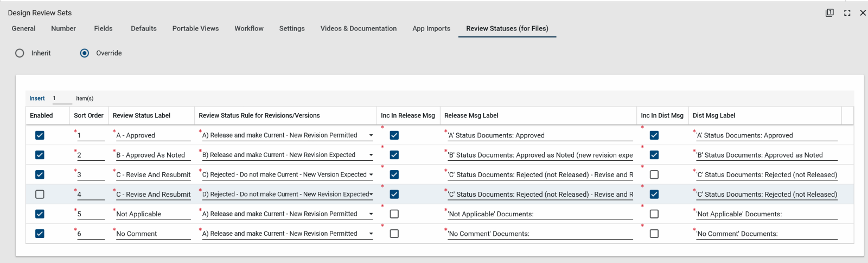
Task: Open the Videos & Documentation tab
Action: (x=358, y=29)
